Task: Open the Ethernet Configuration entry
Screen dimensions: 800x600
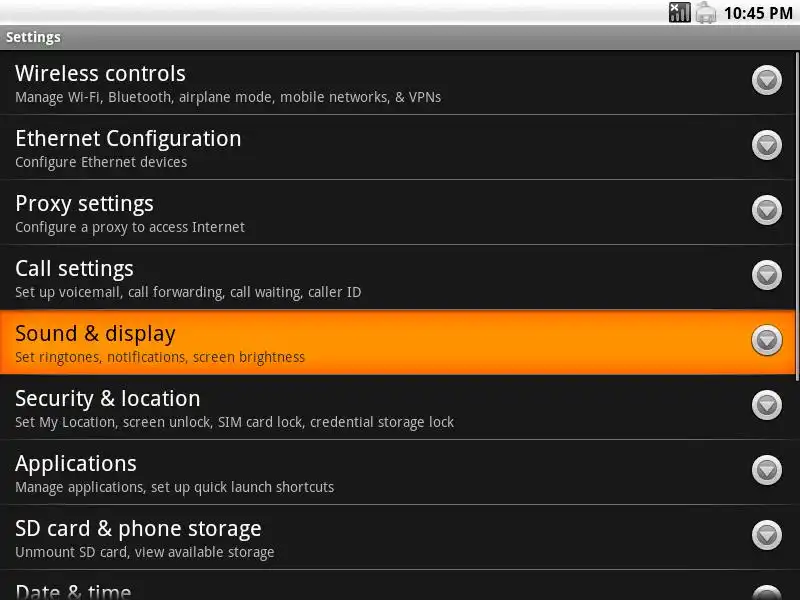Action: [x=128, y=139]
